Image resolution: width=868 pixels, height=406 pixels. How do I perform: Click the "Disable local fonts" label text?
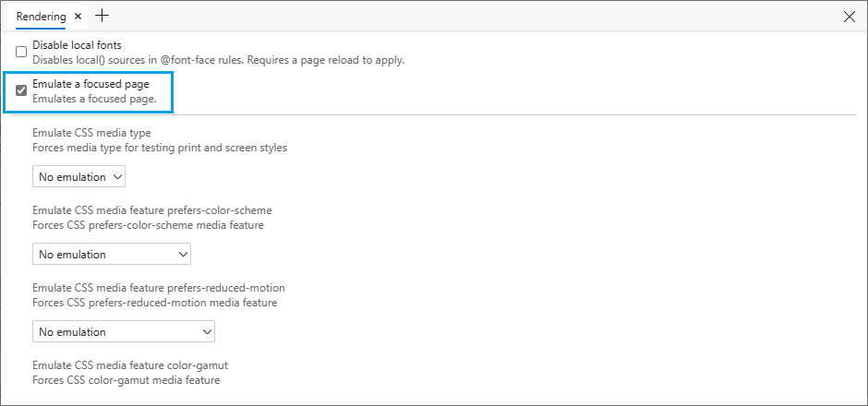[77, 45]
